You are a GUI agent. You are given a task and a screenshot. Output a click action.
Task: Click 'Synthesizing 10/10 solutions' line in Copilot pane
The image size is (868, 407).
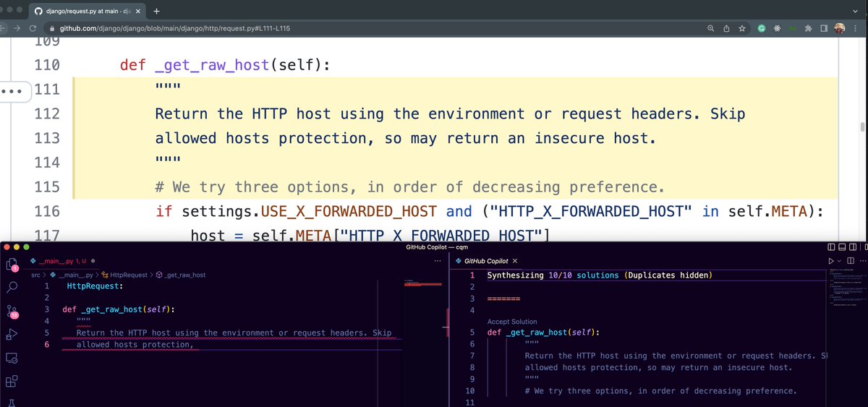tap(600, 275)
